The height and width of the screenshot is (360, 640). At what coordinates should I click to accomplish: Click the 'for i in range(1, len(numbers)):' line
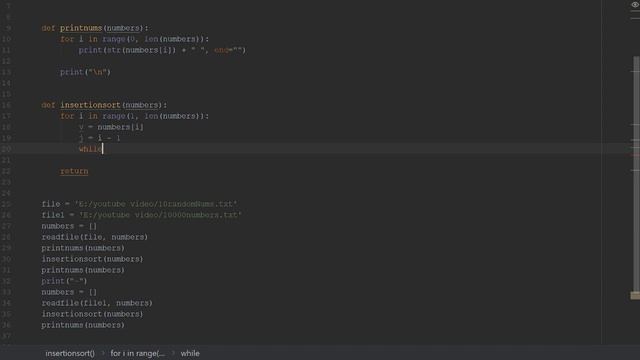tap(134, 116)
